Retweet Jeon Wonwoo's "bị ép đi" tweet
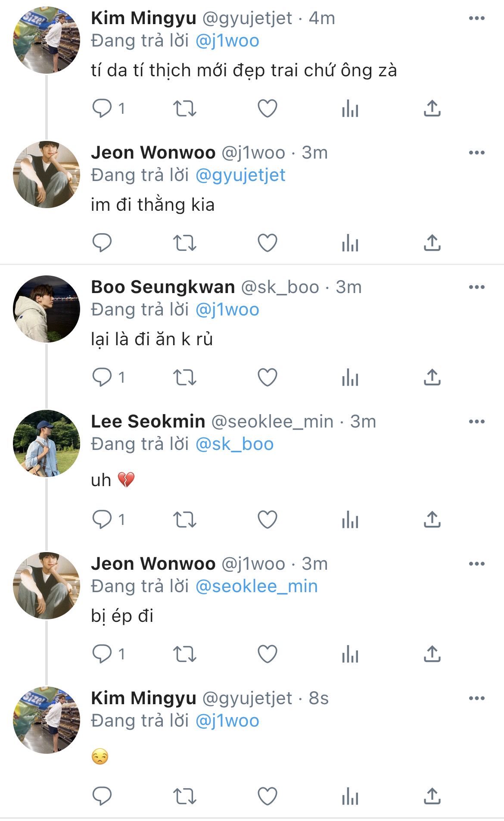Screen dimensions: 504x821 click(x=184, y=654)
